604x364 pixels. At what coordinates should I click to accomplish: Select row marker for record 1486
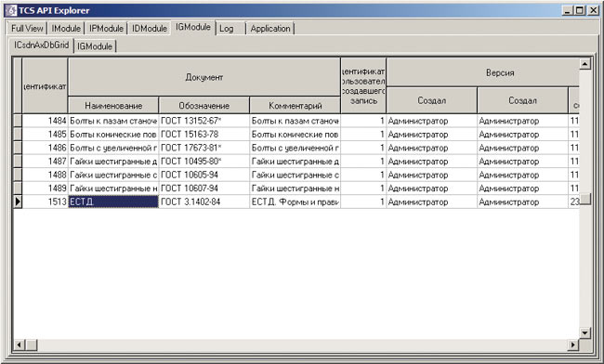tap(18, 148)
